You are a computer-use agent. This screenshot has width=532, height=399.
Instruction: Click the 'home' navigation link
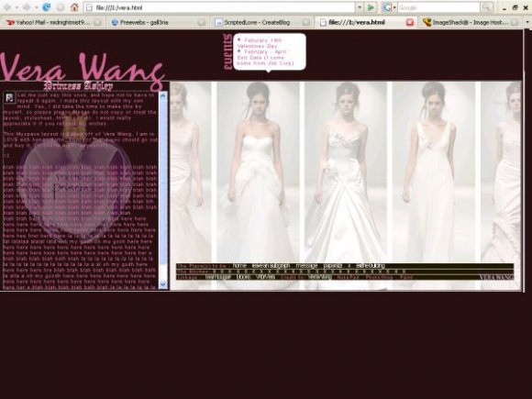pos(239,266)
